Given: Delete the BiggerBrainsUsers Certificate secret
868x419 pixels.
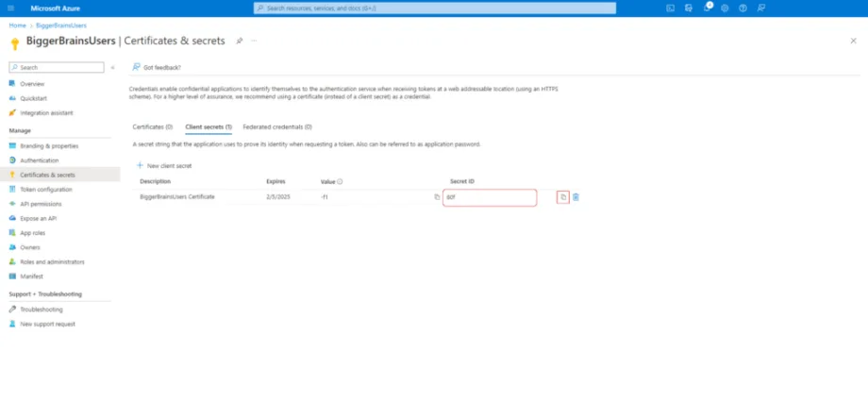Looking at the screenshot, I should point(576,197).
